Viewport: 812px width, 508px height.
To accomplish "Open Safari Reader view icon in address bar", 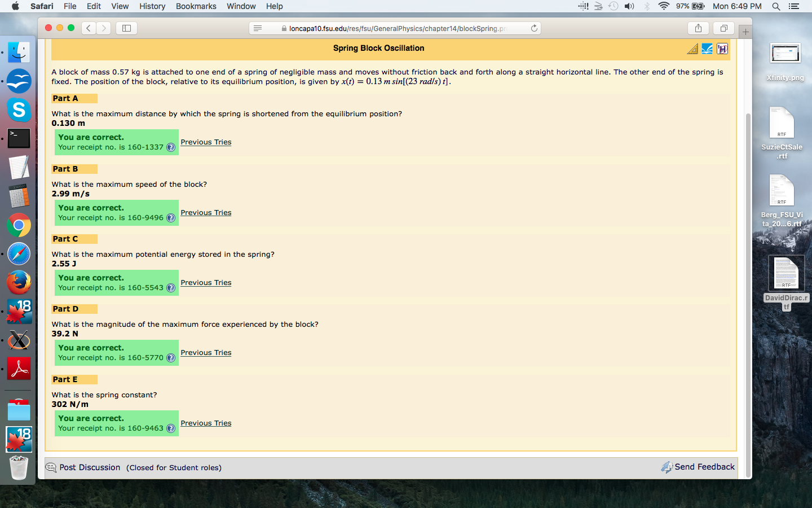I will [x=258, y=28].
